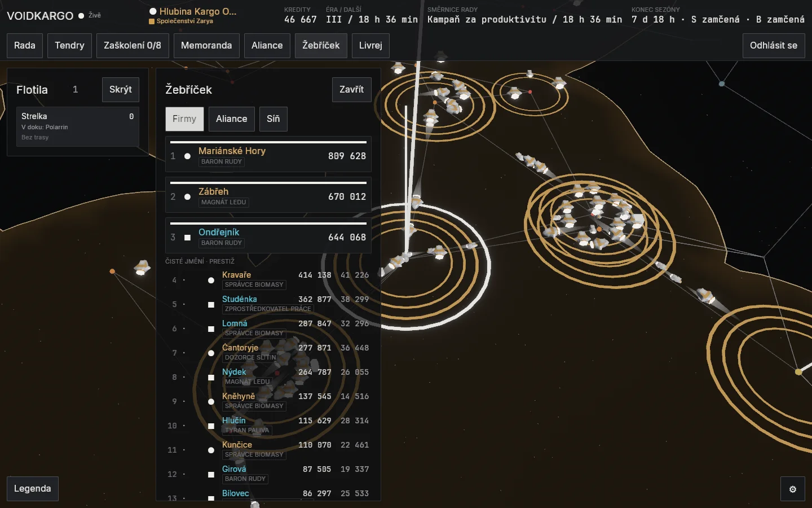
Task: Click the Čantoryje leaderboard row
Action: tap(268, 353)
